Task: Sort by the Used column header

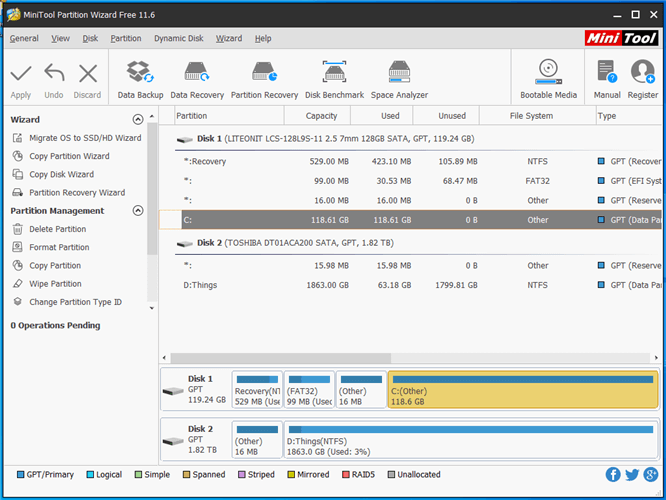Action: (381, 116)
